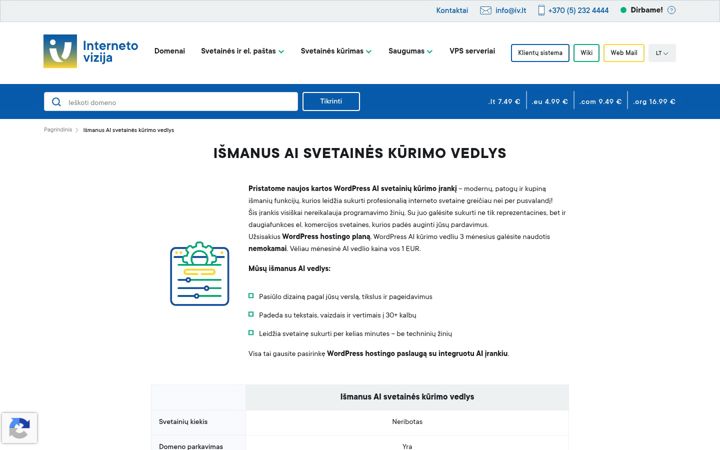This screenshot has width=720, height=450.
Task: Click the Klientų sistema button
Action: pyautogui.click(x=540, y=53)
